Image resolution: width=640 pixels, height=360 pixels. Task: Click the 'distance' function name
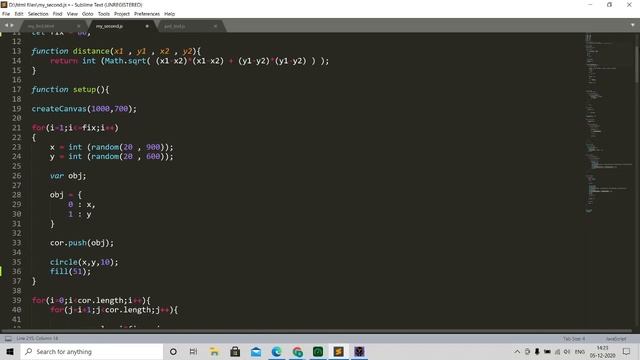coord(91,51)
